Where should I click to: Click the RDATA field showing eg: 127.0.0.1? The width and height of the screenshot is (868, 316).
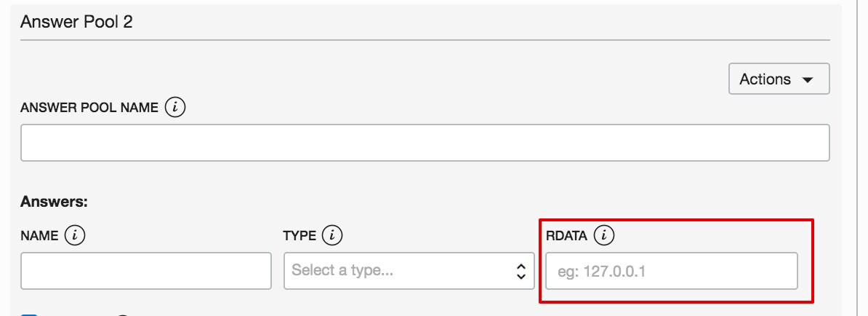click(x=671, y=271)
